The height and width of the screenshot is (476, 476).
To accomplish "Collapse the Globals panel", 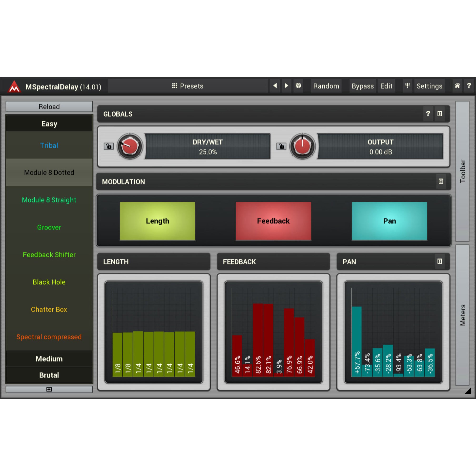I will 440,114.
